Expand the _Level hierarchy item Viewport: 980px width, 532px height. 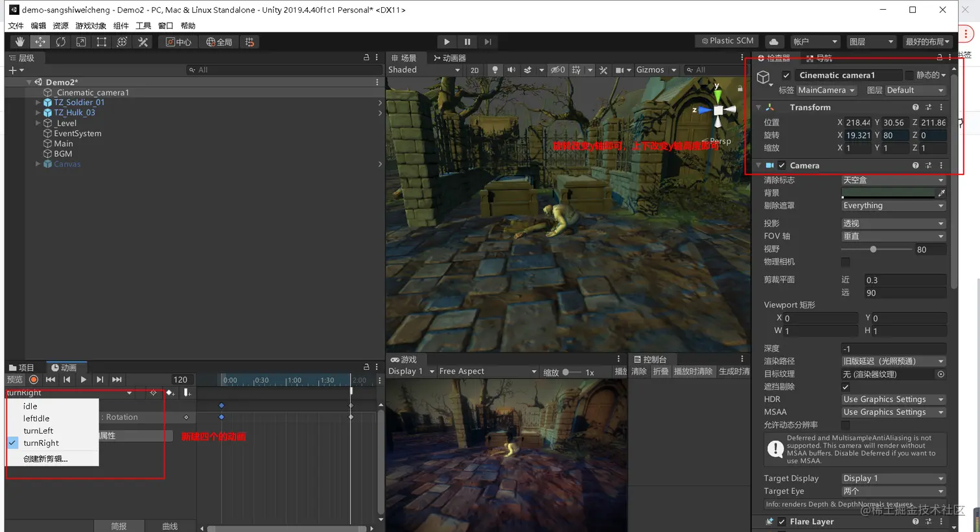pyautogui.click(x=38, y=123)
